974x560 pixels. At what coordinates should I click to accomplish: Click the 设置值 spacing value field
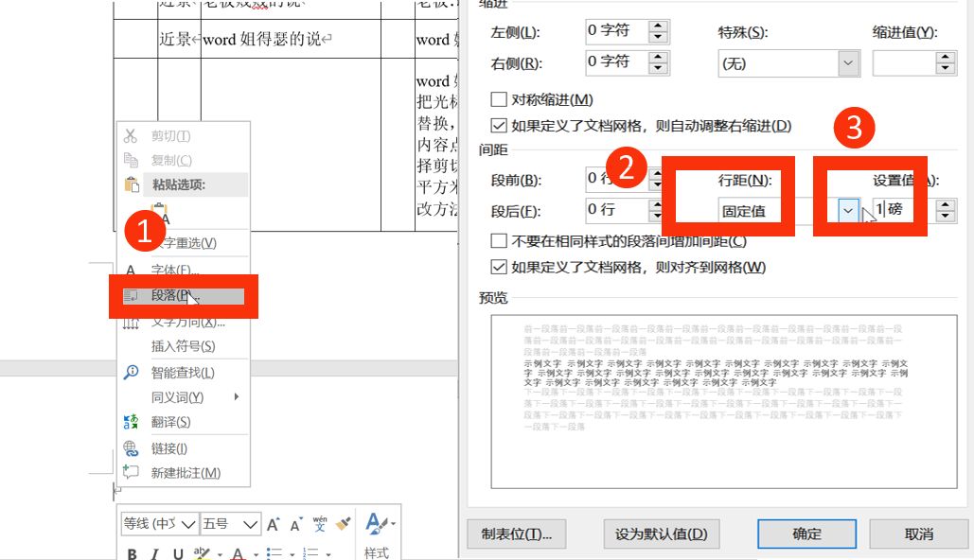(899, 210)
